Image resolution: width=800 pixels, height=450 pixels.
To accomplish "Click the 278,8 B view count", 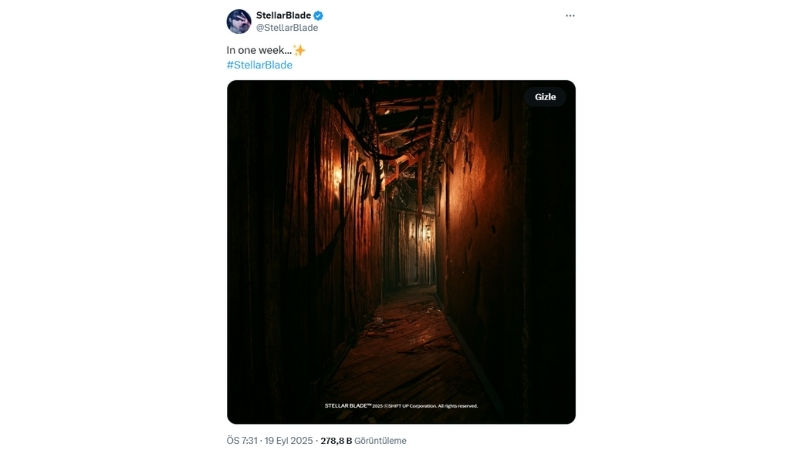I will click(x=336, y=441).
